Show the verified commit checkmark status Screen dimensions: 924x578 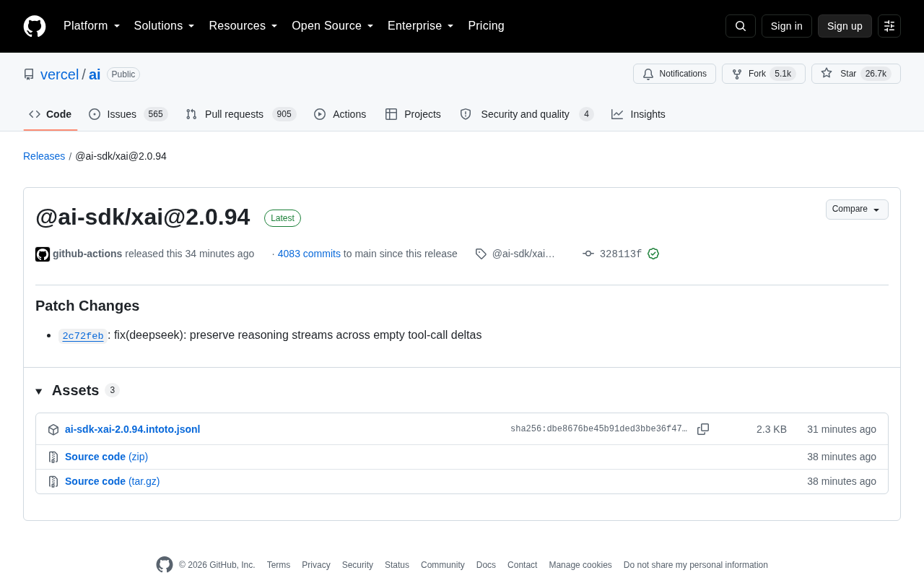(x=653, y=254)
